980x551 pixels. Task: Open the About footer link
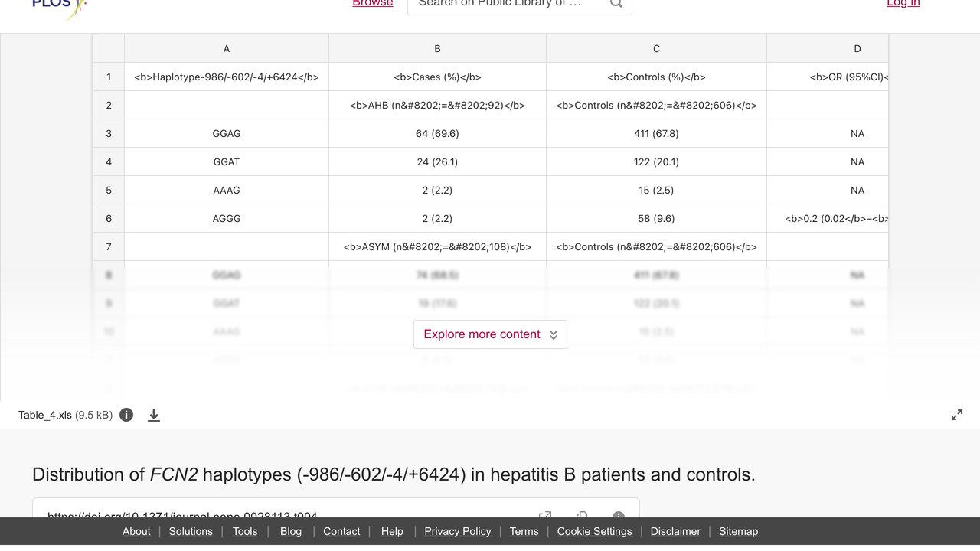point(136,531)
